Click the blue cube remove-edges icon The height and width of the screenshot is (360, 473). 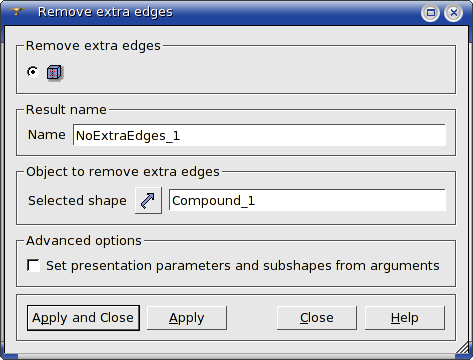(x=54, y=72)
